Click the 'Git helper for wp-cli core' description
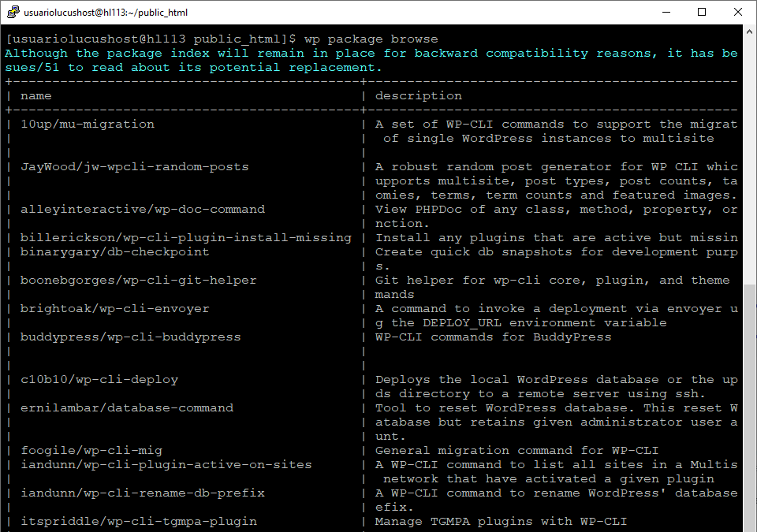Screen dimensions: 757x532 coord(553,281)
